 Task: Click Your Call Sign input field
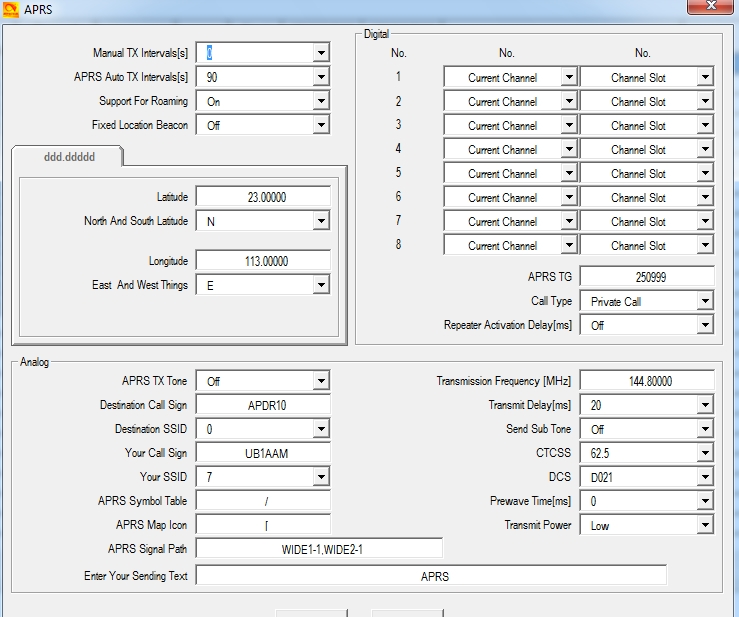(x=263, y=453)
